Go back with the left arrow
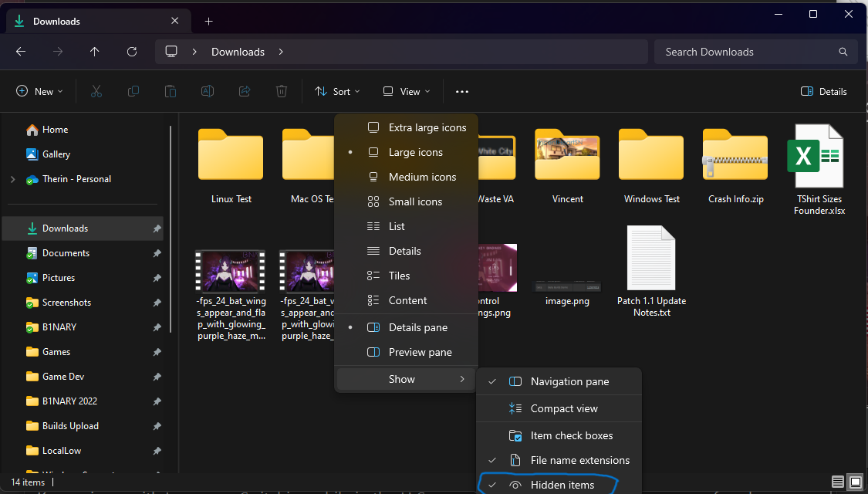Screen dimensions: 868x494 point(21,52)
